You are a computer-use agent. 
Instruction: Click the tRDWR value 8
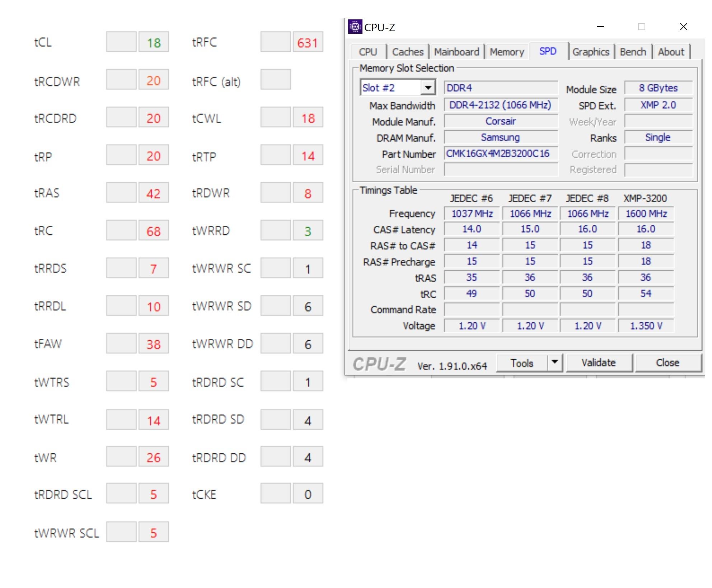[308, 193]
